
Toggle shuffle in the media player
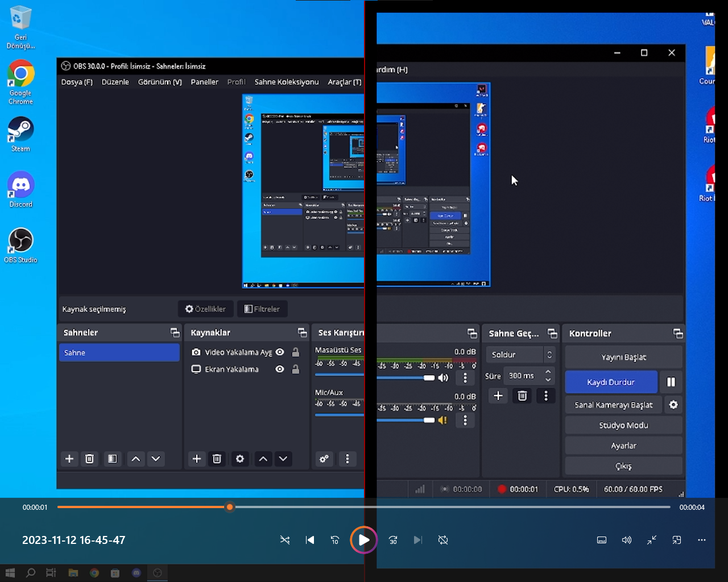[285, 540]
